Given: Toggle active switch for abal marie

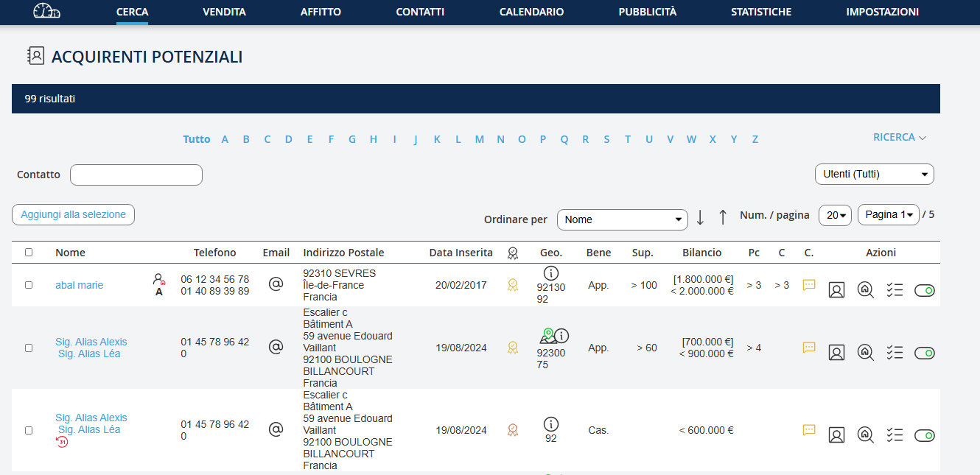Looking at the screenshot, I should pyautogui.click(x=924, y=291).
